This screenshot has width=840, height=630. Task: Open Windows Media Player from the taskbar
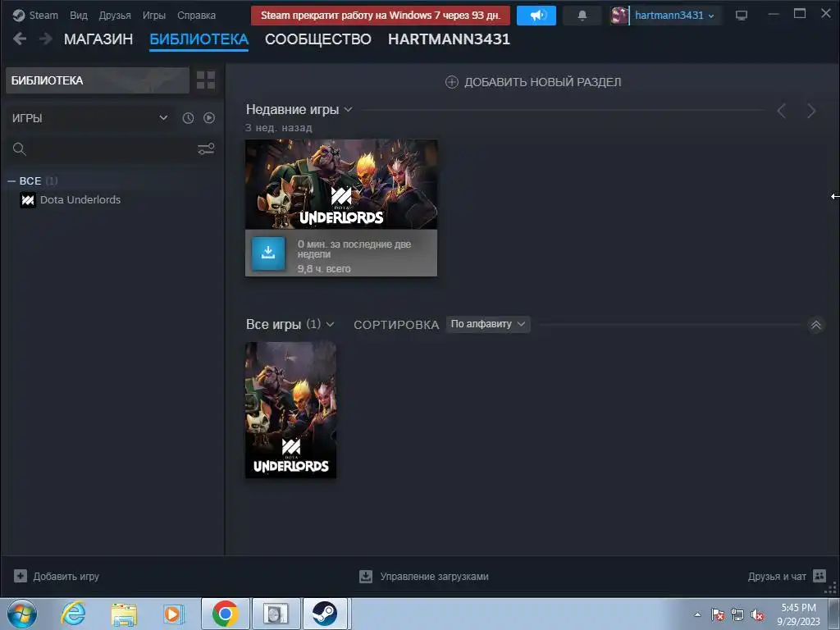pyautogui.click(x=174, y=614)
